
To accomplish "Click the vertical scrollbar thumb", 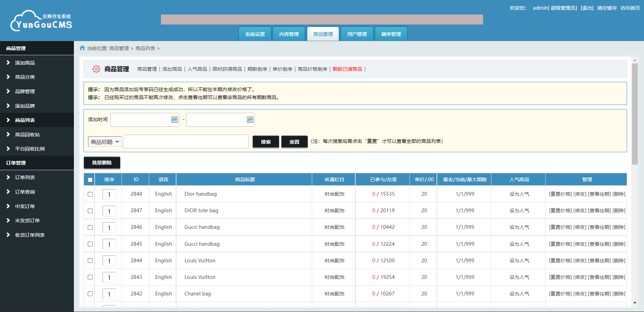I will 635,114.
